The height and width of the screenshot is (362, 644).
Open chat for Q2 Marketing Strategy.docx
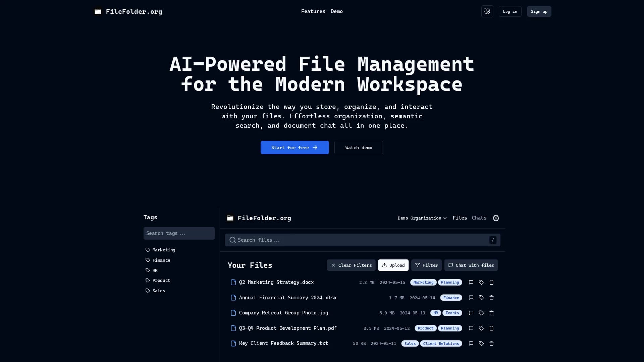471,282
